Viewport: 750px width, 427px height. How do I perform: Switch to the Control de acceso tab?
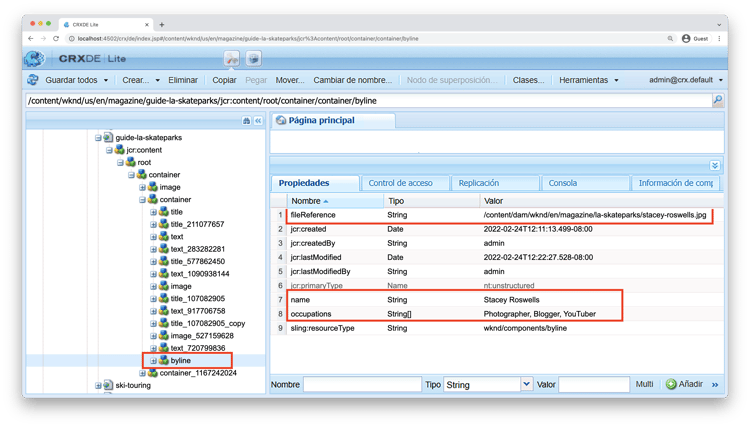(400, 183)
